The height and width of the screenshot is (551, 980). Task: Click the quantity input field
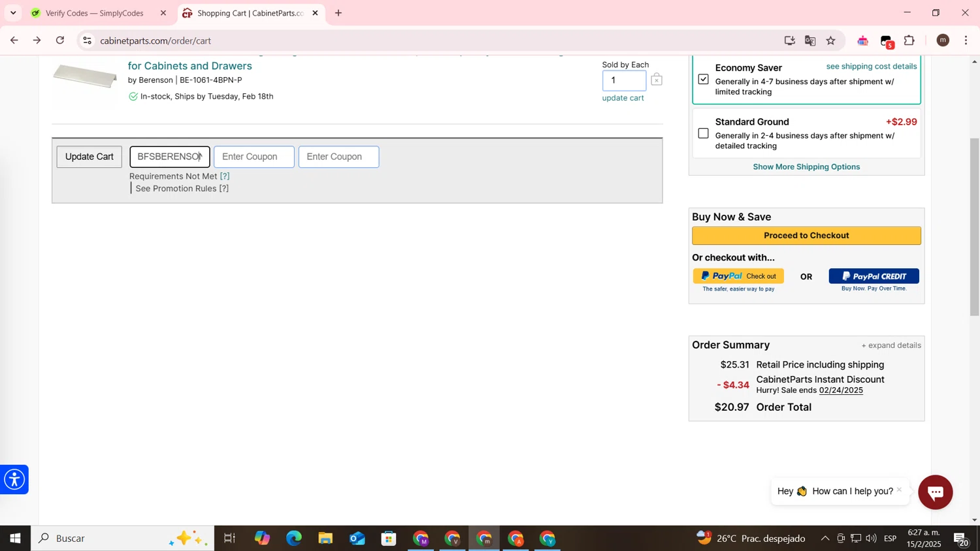(x=624, y=80)
